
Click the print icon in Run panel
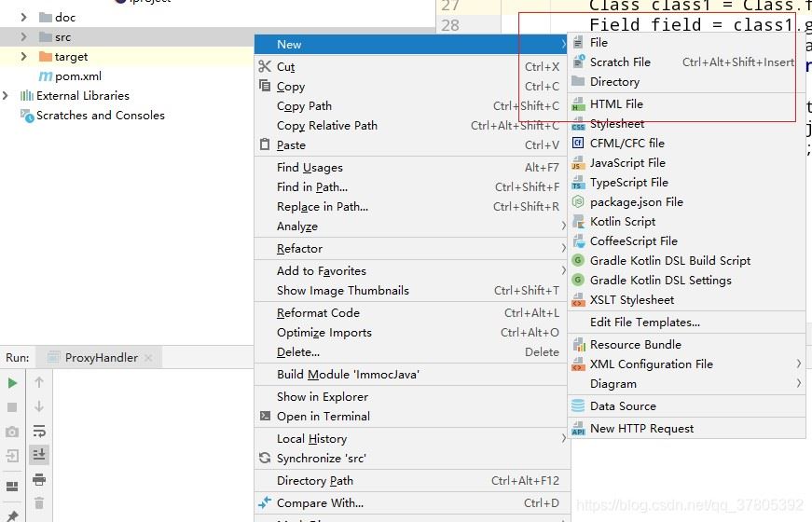39,479
